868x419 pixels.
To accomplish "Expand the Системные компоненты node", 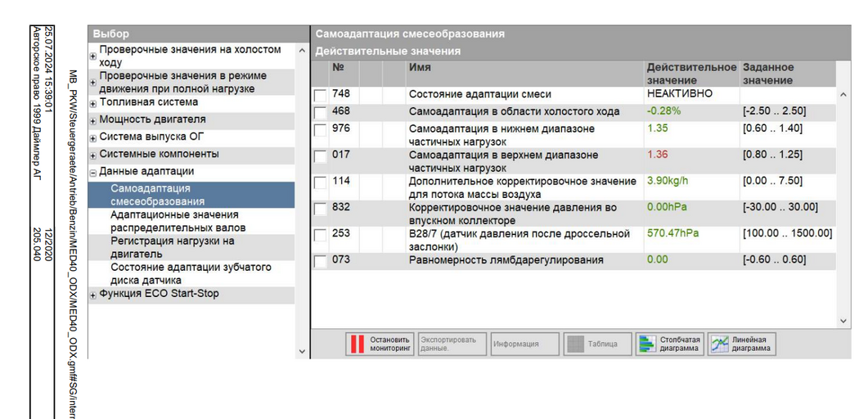I will [x=93, y=155].
